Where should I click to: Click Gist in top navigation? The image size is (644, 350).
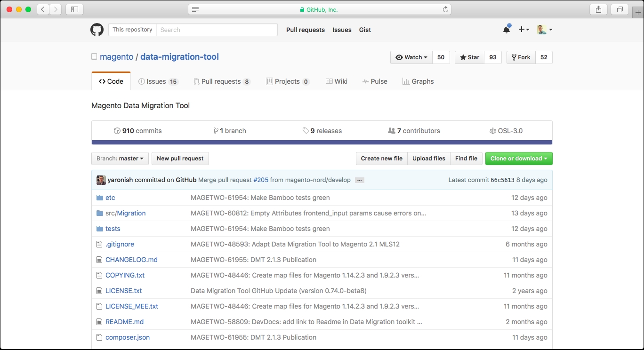coord(365,30)
